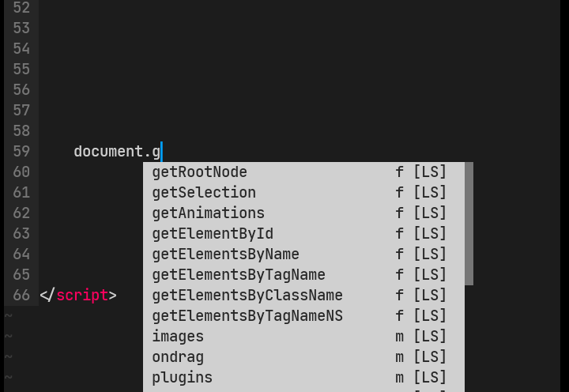Choose ondrag from completion list

(x=303, y=357)
